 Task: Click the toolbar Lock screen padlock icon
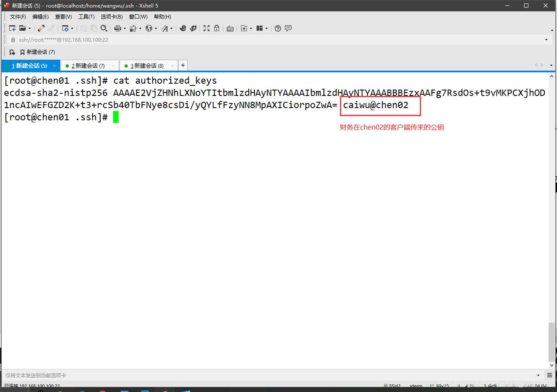coord(217,28)
